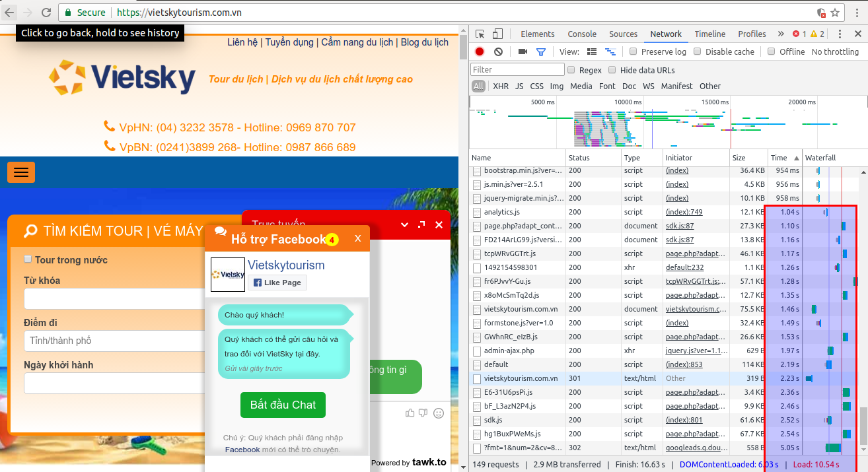Select the Network tab

pos(666,34)
